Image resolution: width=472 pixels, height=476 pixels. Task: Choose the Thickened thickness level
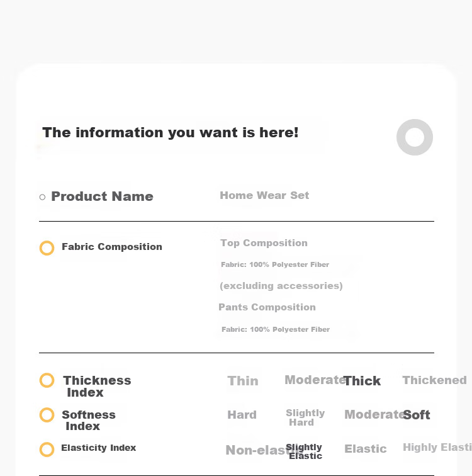(434, 380)
